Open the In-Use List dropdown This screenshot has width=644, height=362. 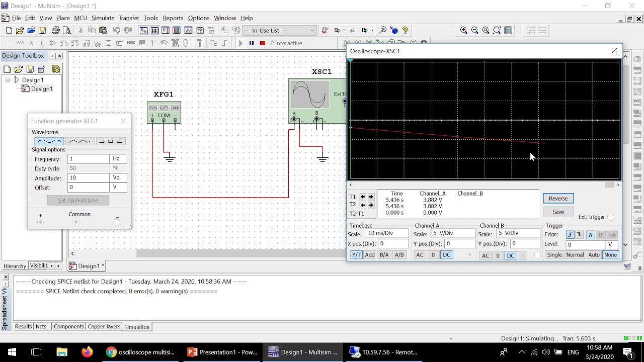(312, 30)
